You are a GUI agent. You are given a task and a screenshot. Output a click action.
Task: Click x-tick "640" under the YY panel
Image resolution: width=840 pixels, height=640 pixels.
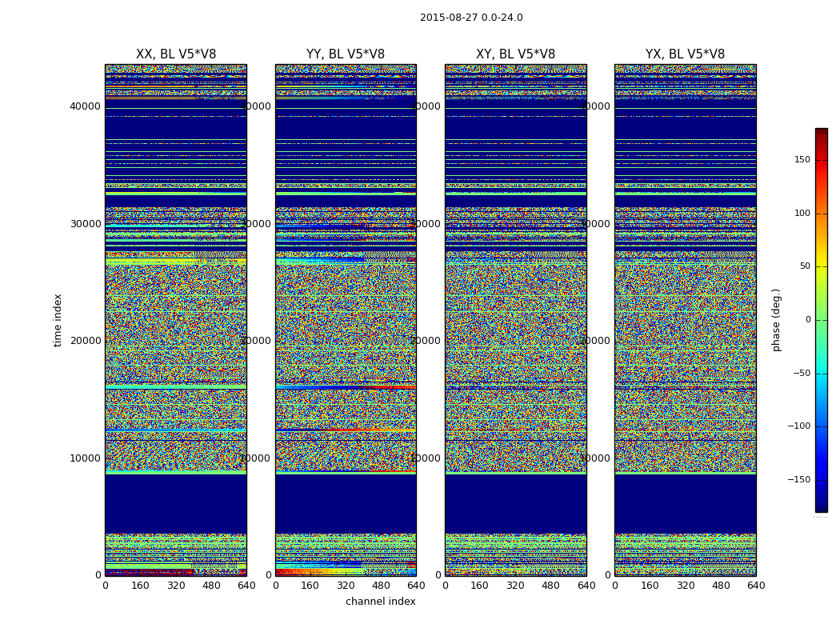tap(416, 586)
